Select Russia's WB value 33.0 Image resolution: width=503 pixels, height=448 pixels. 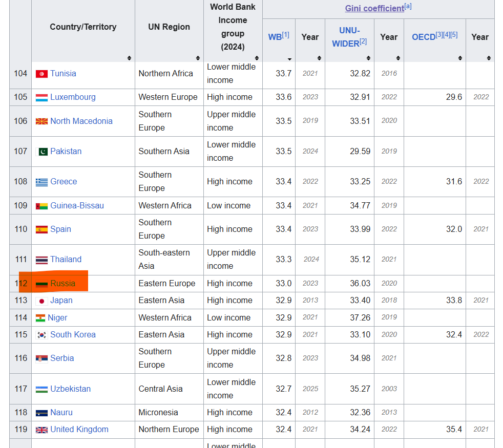(284, 284)
